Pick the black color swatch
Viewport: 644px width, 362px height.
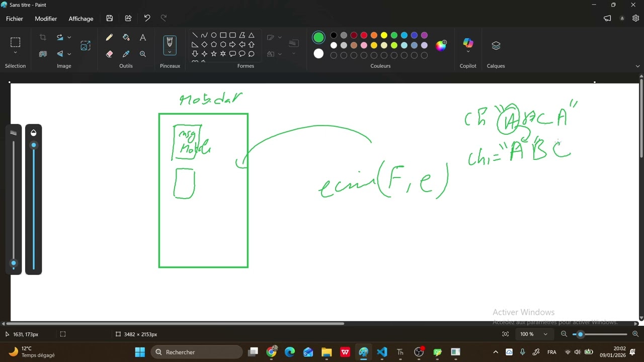[x=334, y=35]
